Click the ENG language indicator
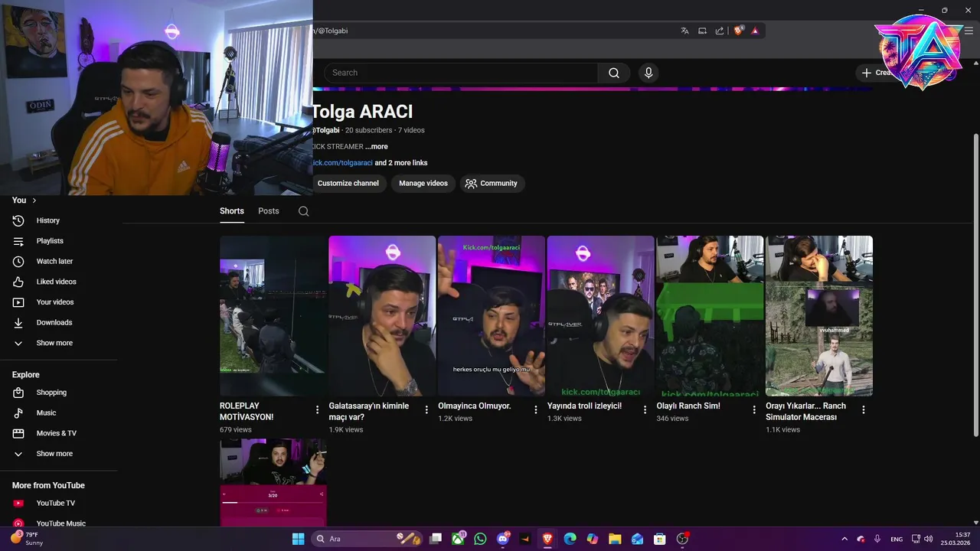The width and height of the screenshot is (980, 551). click(897, 539)
